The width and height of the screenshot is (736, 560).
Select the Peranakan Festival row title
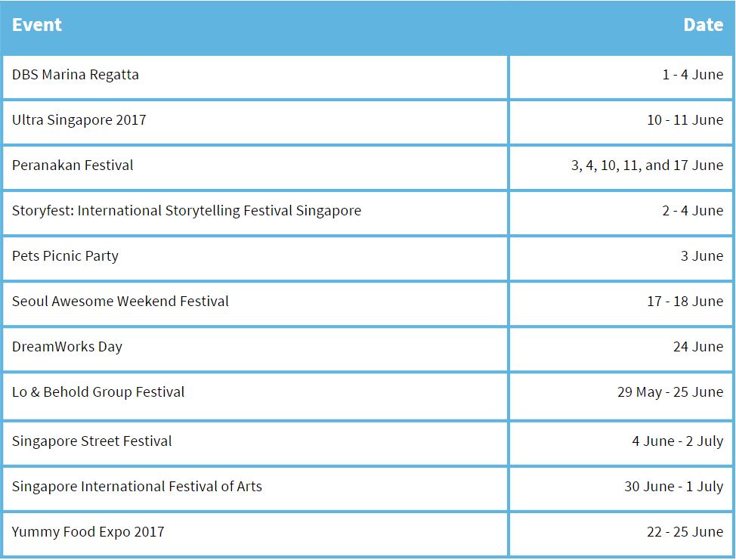[73, 166]
